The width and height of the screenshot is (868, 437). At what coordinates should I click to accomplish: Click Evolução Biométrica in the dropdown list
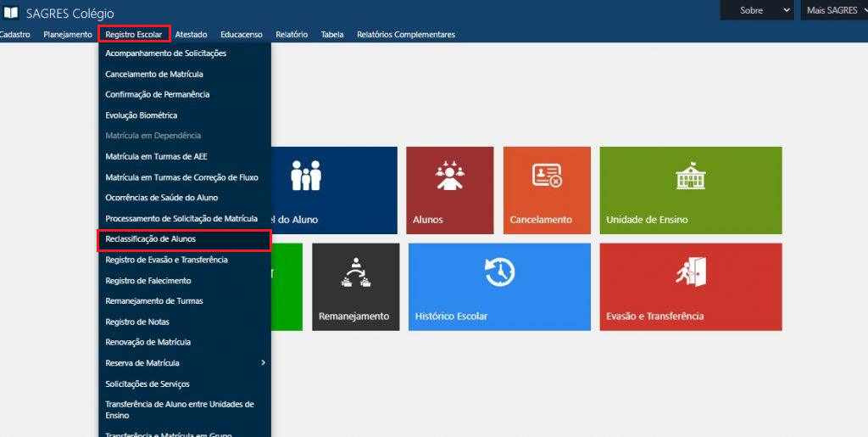coord(142,115)
